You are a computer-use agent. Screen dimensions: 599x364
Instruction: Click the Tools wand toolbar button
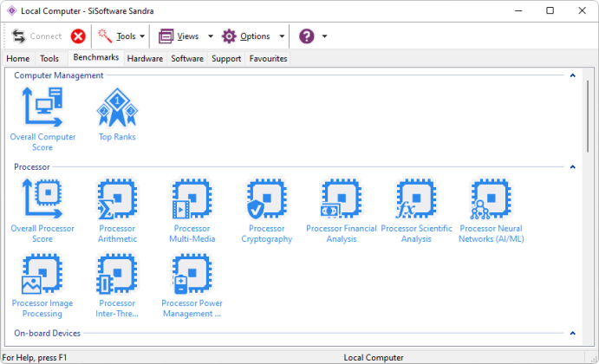(x=116, y=36)
